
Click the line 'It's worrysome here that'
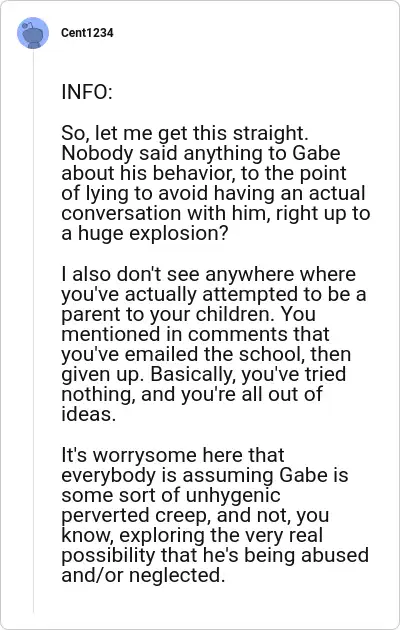(173, 455)
